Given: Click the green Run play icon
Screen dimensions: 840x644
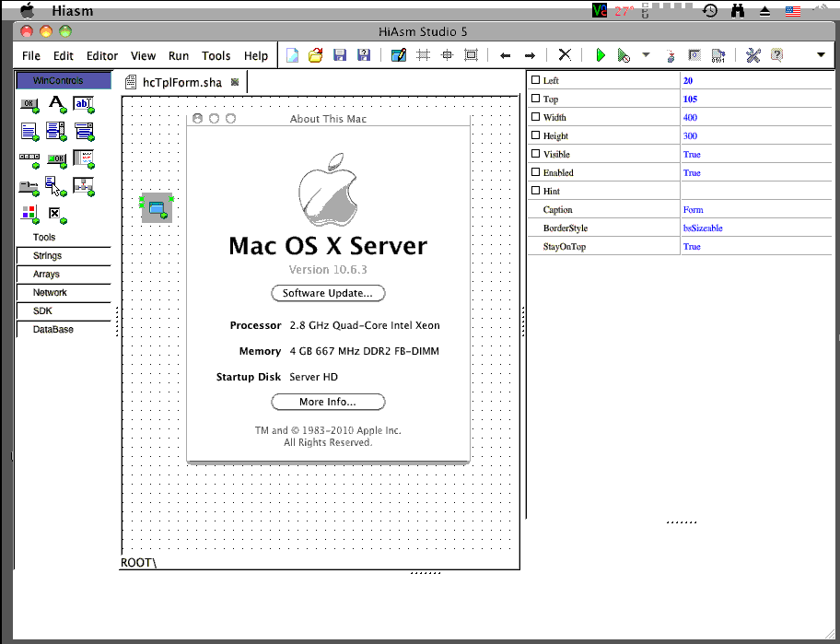Looking at the screenshot, I should (x=600, y=55).
